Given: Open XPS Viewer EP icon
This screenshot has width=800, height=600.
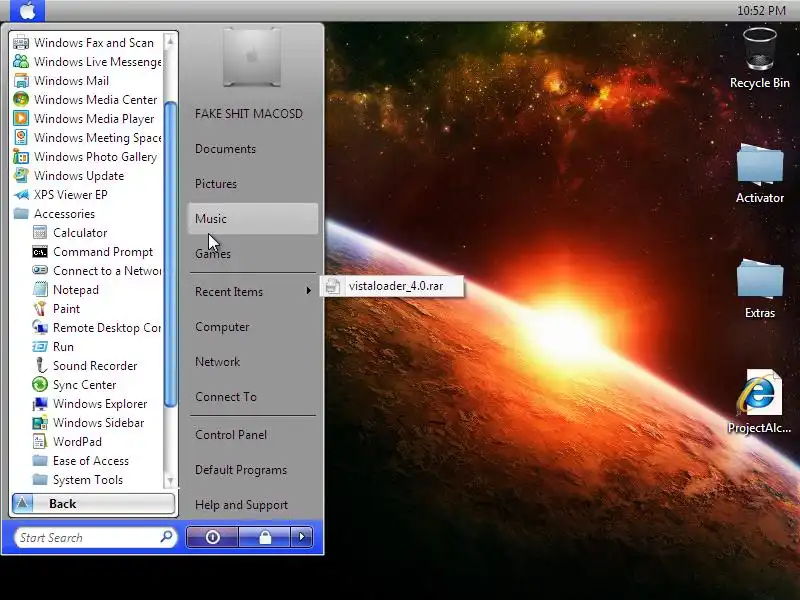Looking at the screenshot, I should (21, 194).
